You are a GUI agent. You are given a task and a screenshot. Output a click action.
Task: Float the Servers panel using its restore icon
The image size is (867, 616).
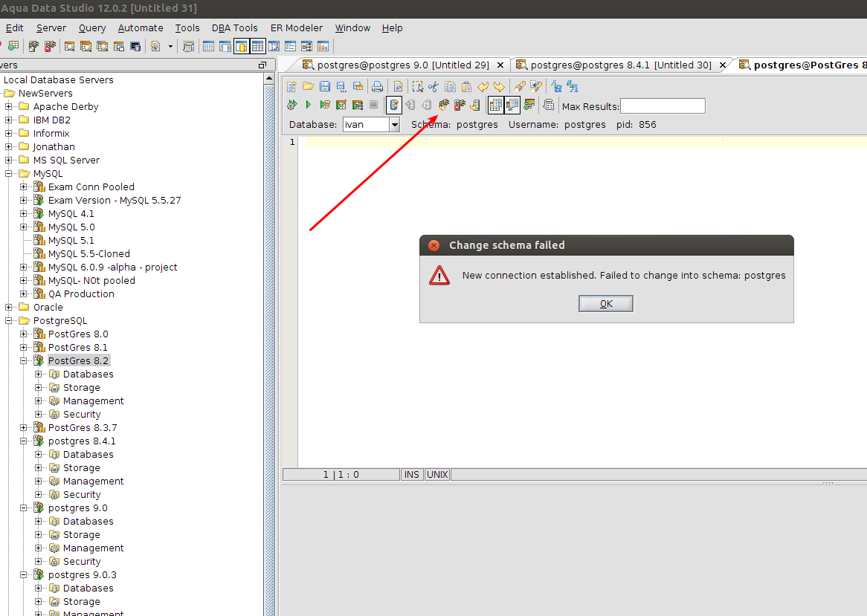[262, 65]
